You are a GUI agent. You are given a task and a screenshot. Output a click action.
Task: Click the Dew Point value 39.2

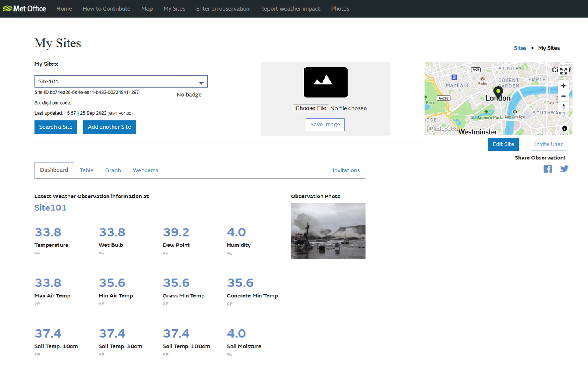(176, 232)
